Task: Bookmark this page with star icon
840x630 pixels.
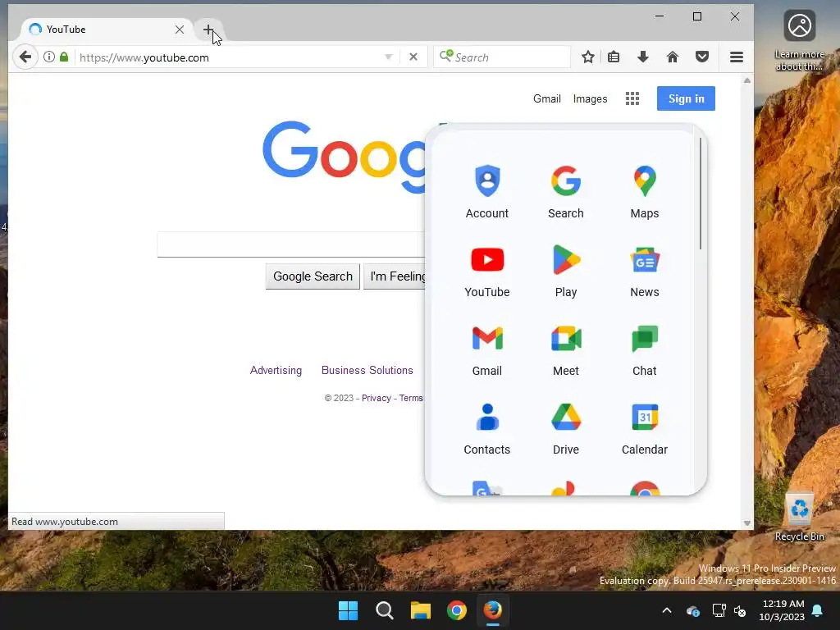Action: [587, 57]
